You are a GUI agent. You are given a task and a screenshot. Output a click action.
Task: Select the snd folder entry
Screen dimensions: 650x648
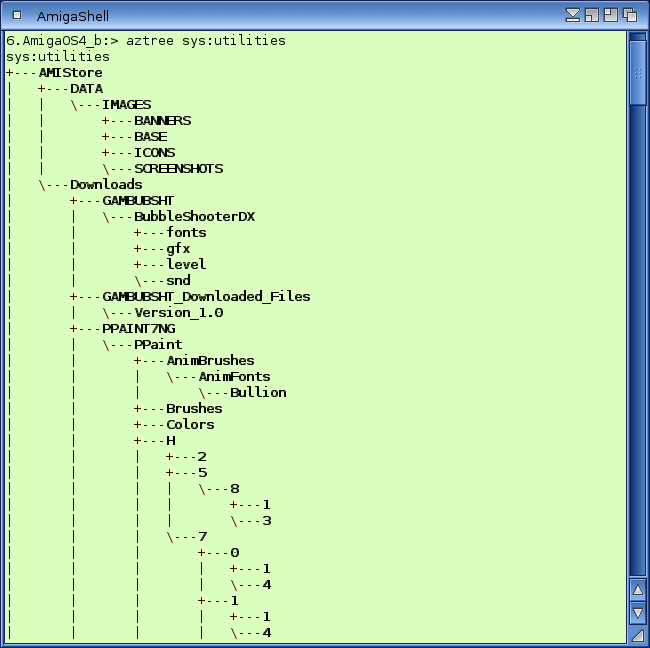pos(178,281)
